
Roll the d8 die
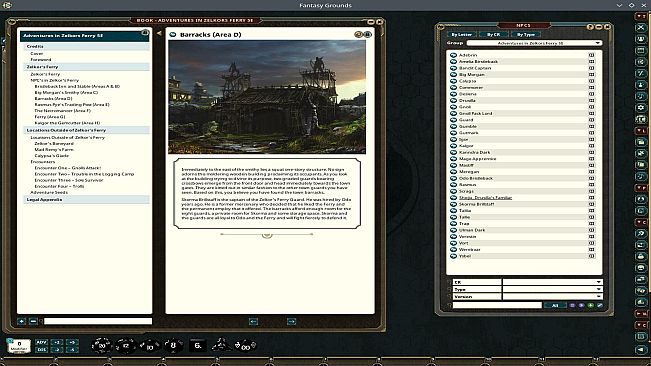click(x=173, y=345)
